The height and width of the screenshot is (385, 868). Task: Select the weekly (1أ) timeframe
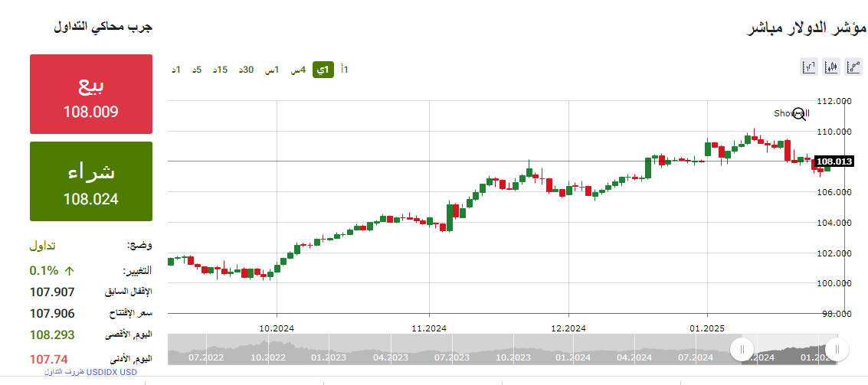(345, 70)
